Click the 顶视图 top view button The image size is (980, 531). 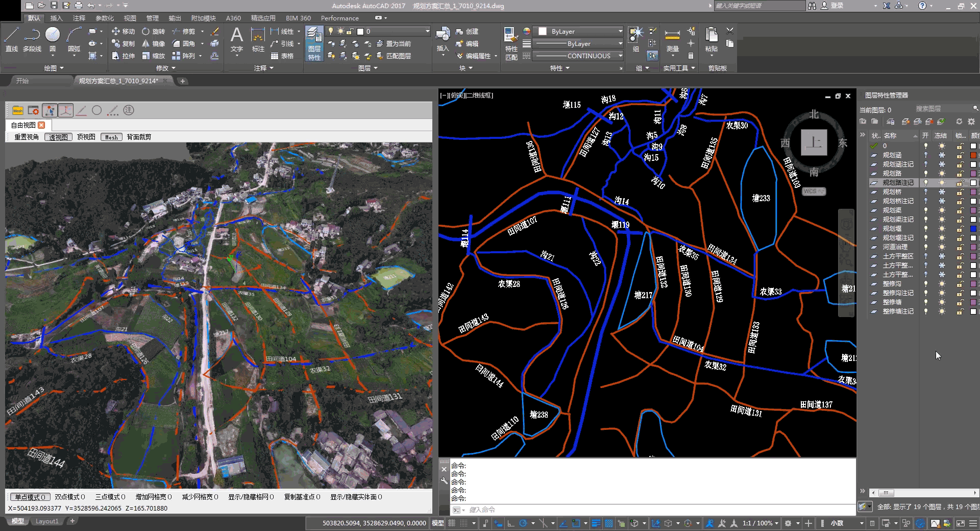[86, 137]
